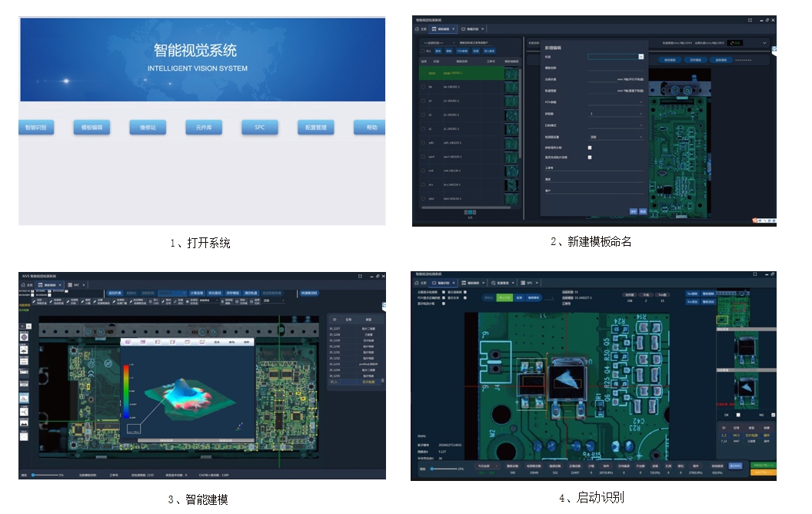Select checkbox of row sdfc-240229-1

click(x=423, y=143)
